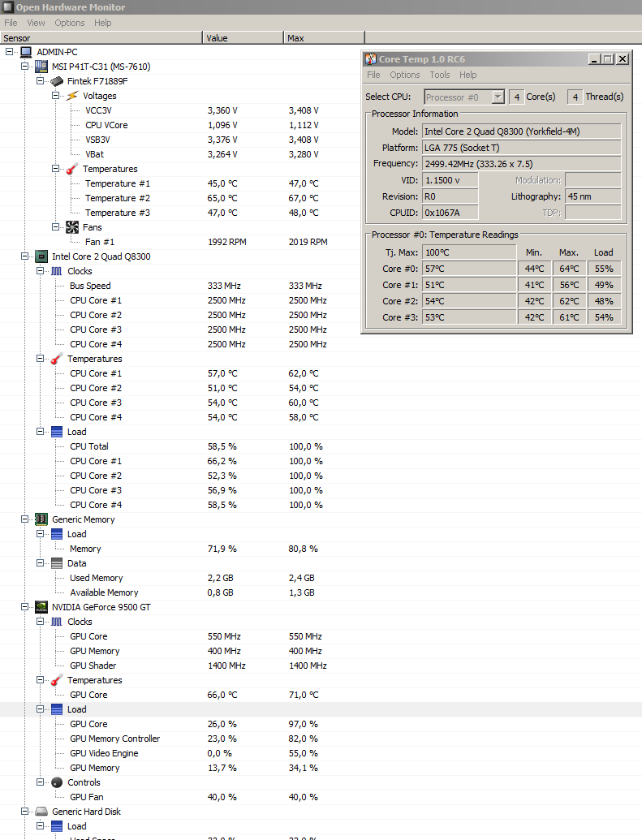
Task: Close the Core Temp window
Action: coord(623,59)
